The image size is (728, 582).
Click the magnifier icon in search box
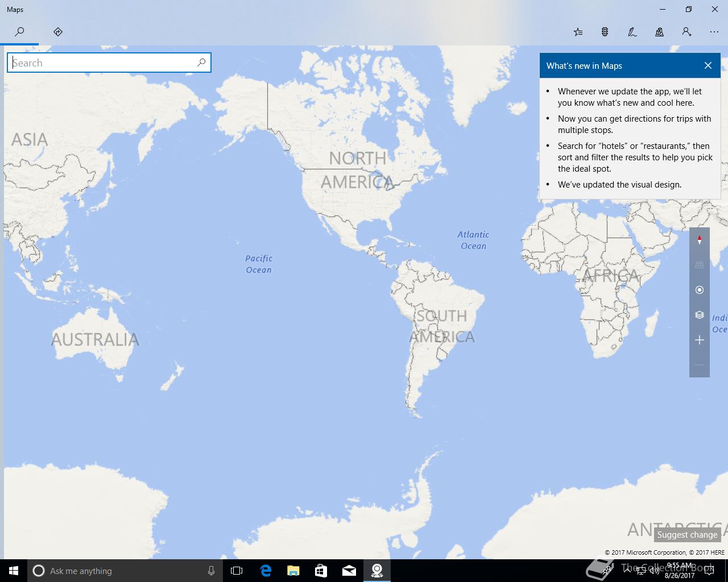(x=201, y=63)
